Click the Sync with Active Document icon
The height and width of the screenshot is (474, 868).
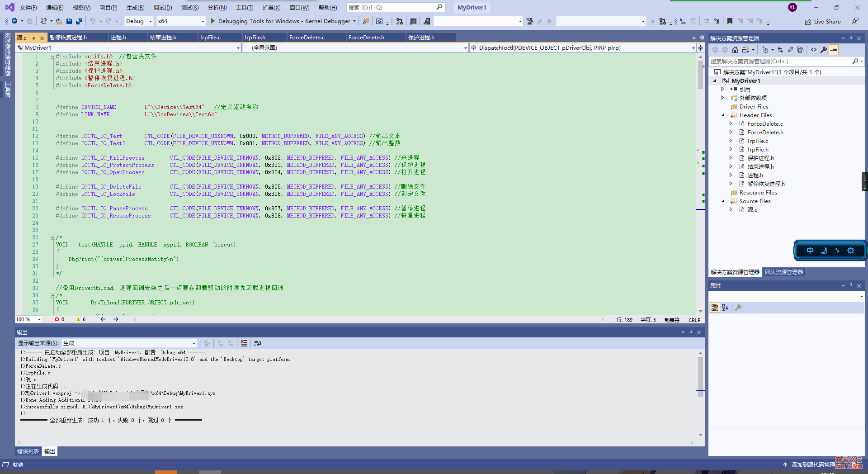(780, 50)
